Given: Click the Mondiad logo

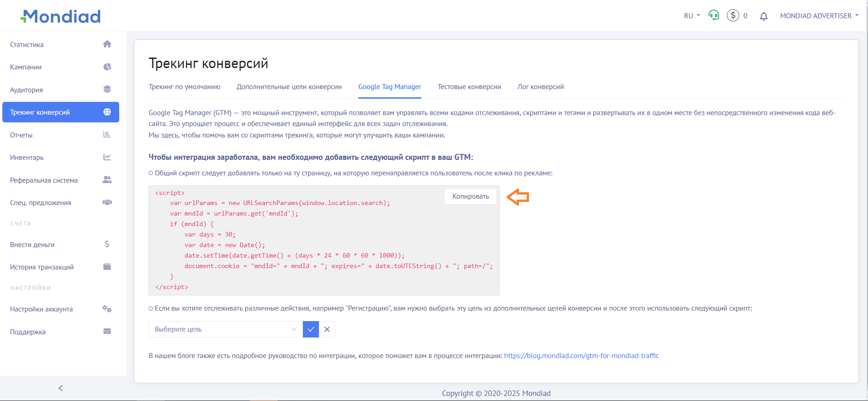Looking at the screenshot, I should [x=61, y=16].
